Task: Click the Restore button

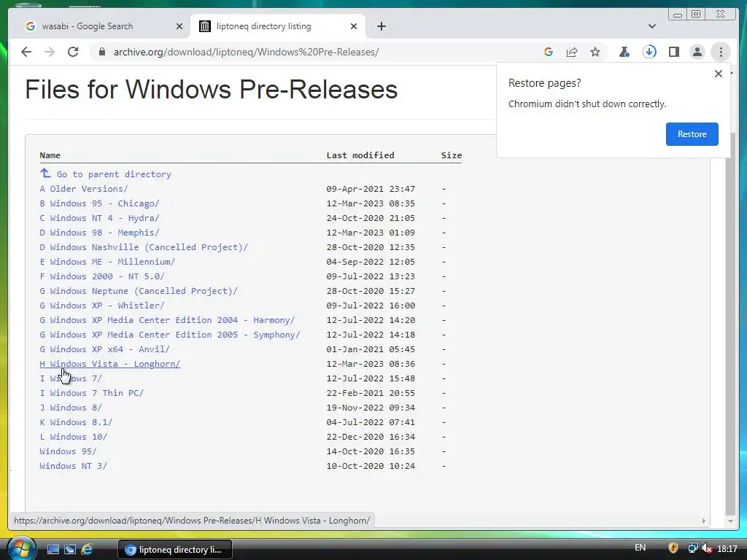Action: click(x=692, y=134)
